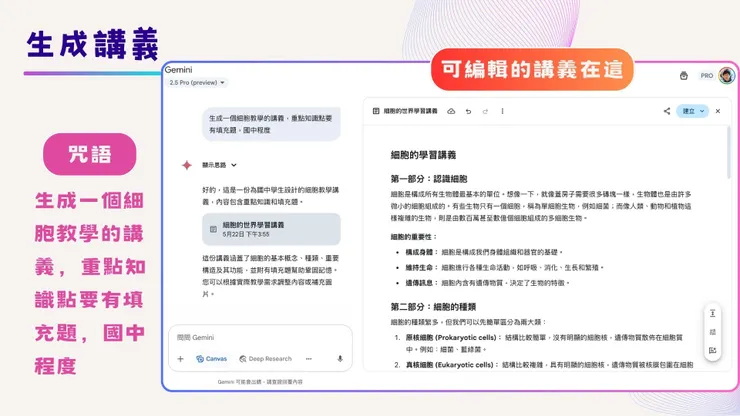Click the middle icon in floating toolbar
The image size is (740, 416).
713,332
